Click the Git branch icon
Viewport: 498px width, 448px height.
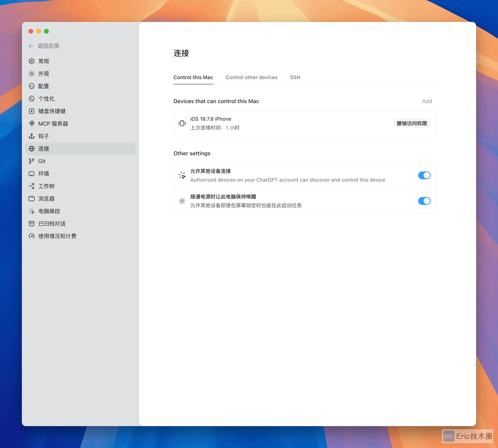tap(31, 161)
